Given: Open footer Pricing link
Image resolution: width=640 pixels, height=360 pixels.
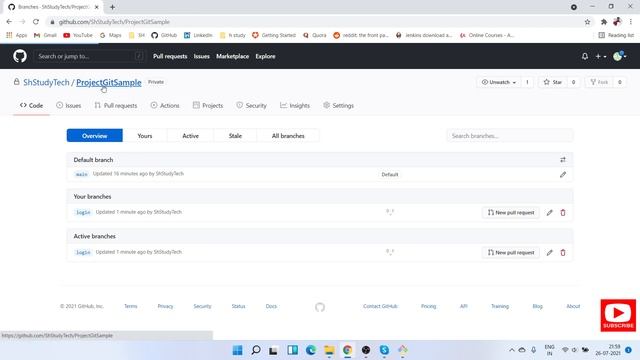Looking at the screenshot, I should [x=429, y=306].
